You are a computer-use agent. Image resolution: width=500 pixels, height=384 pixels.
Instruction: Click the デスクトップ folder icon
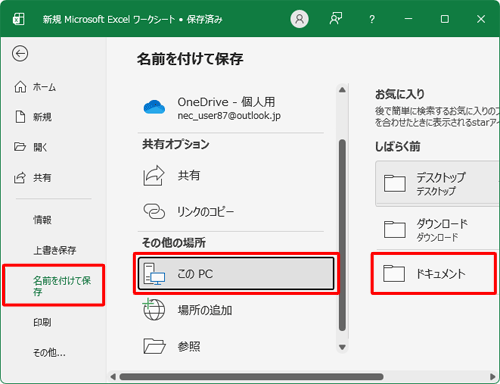[395, 184]
